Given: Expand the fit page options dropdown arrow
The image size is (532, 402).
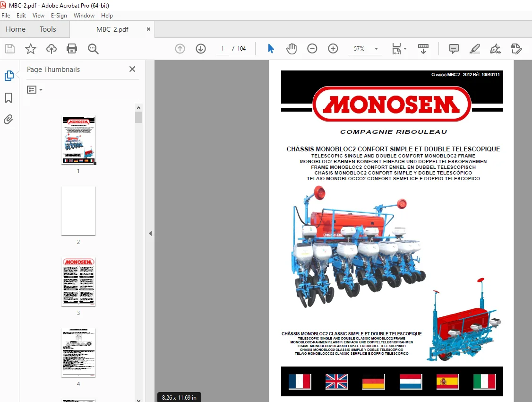Looking at the screenshot, I should (405, 49).
